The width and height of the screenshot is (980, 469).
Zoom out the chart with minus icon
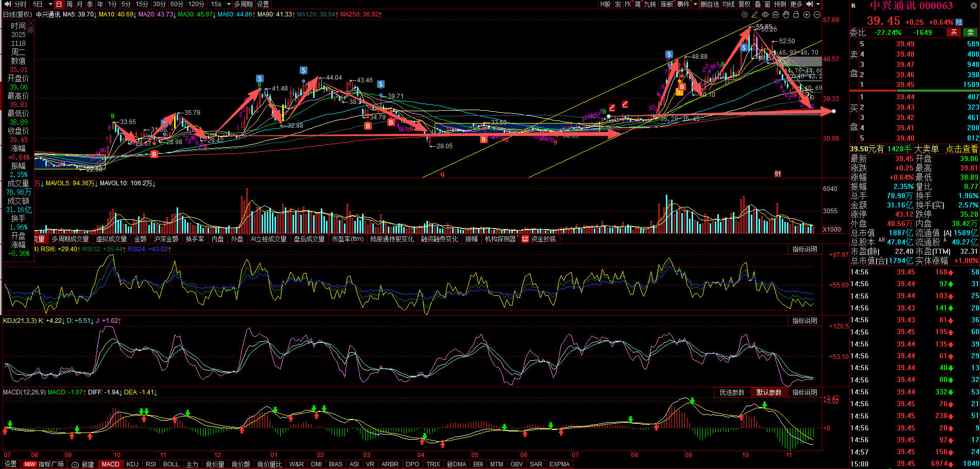(x=817, y=14)
